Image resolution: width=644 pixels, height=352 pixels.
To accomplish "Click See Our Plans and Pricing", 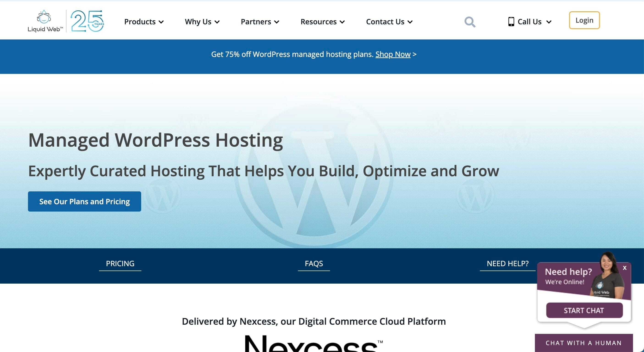I will click(x=85, y=201).
